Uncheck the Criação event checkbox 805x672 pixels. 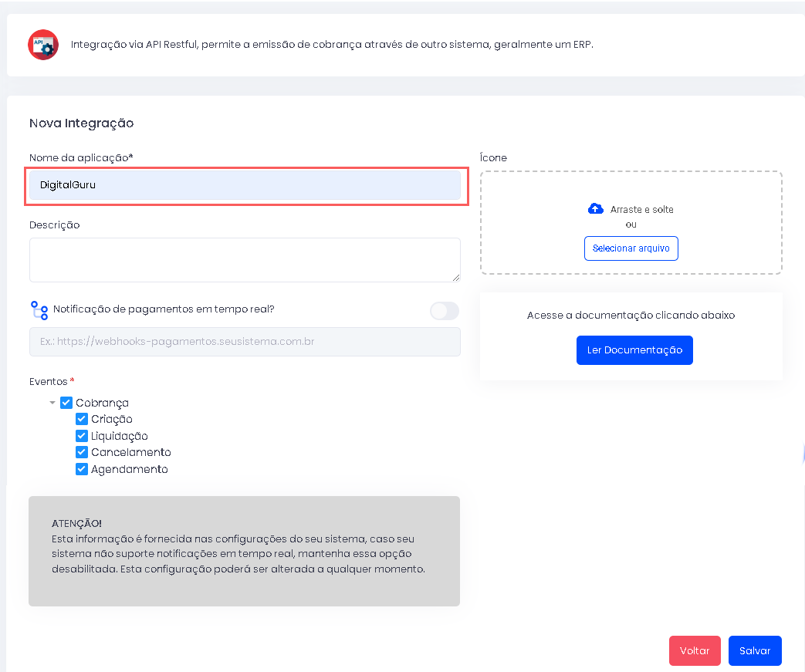pyautogui.click(x=82, y=419)
